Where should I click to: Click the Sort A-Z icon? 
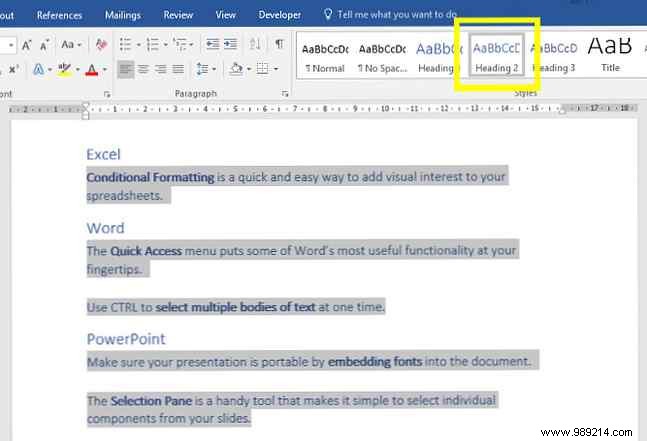click(x=255, y=44)
